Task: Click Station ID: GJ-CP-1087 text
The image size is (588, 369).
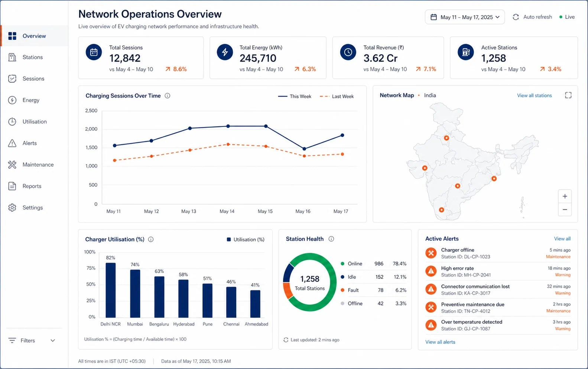Action: coord(465,329)
